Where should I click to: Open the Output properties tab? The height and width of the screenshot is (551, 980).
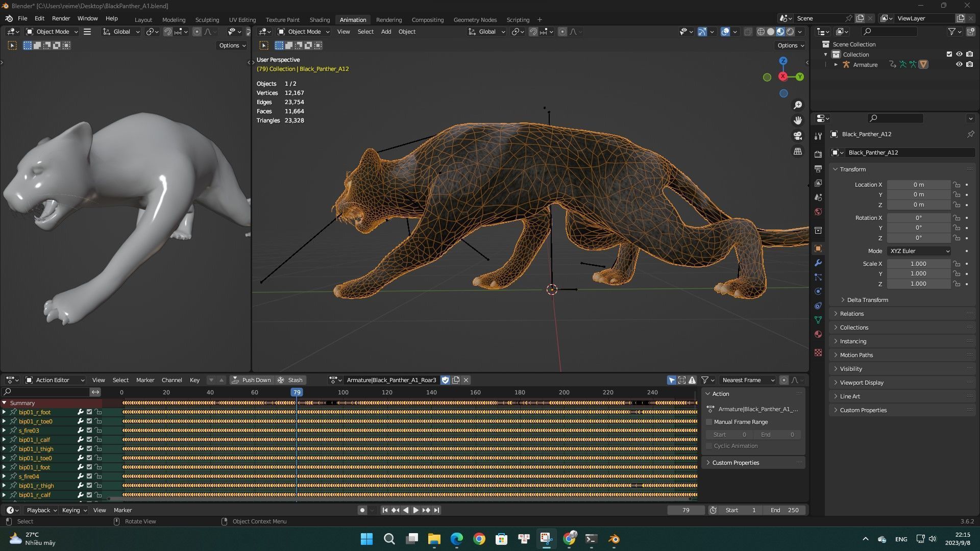pos(818,168)
